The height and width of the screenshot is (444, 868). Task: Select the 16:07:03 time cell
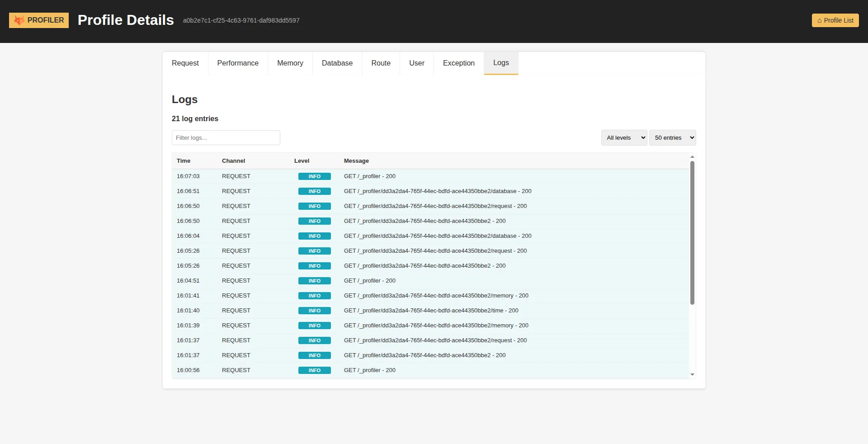[188, 176]
